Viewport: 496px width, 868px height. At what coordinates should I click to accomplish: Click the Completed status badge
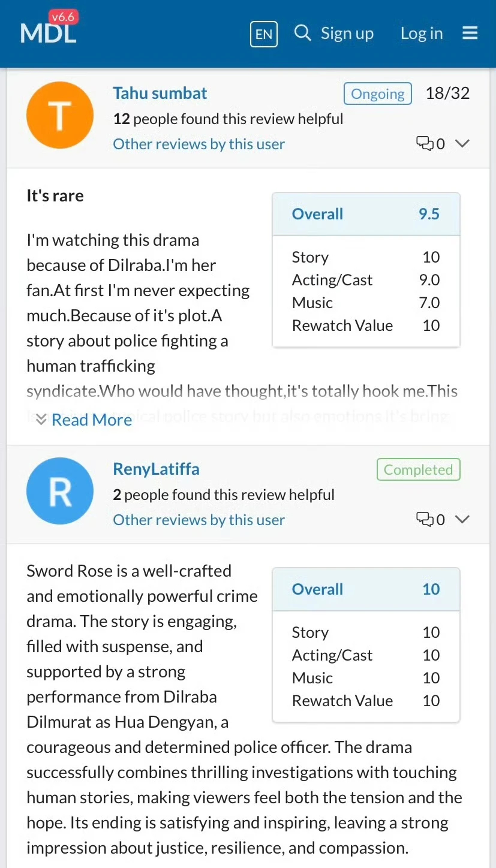(418, 469)
